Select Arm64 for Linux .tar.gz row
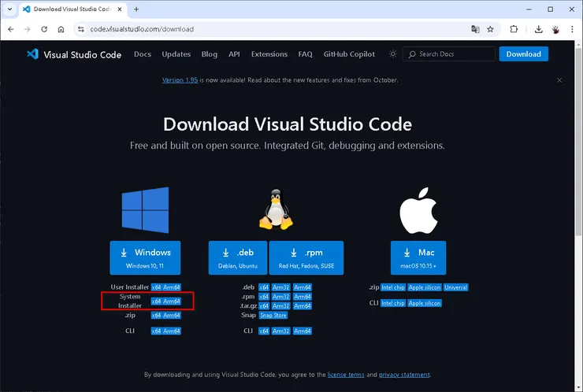Image resolution: width=583 pixels, height=392 pixels. click(x=303, y=305)
